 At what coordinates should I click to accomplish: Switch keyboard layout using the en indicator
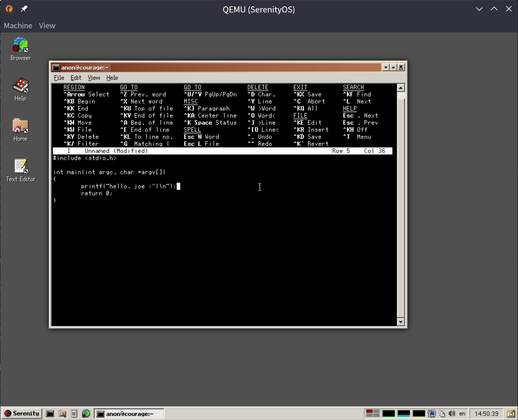click(x=462, y=413)
